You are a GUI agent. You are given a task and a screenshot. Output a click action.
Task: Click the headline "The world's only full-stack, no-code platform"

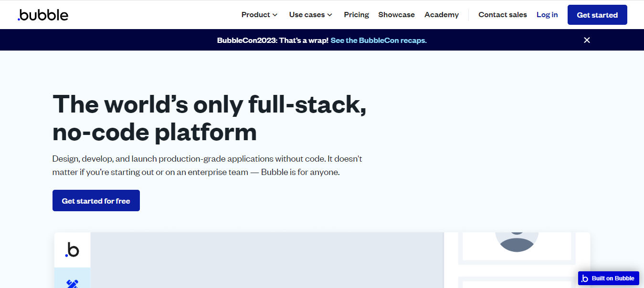click(210, 118)
